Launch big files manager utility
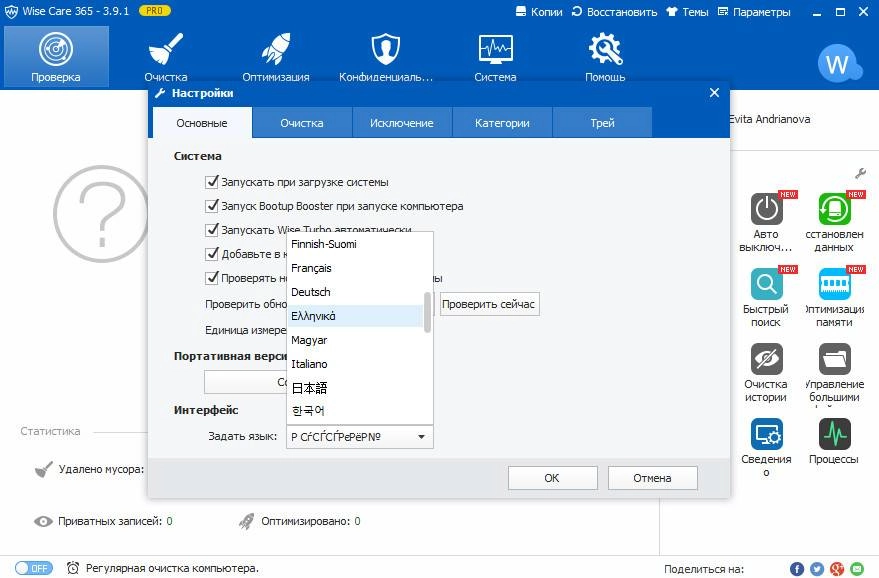This screenshot has height=578, width=879. (834, 372)
